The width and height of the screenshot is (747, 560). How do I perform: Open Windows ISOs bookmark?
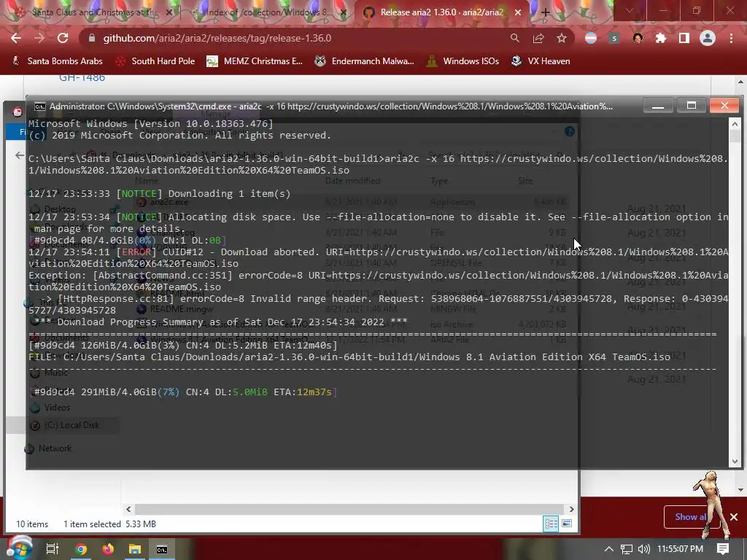[463, 61]
